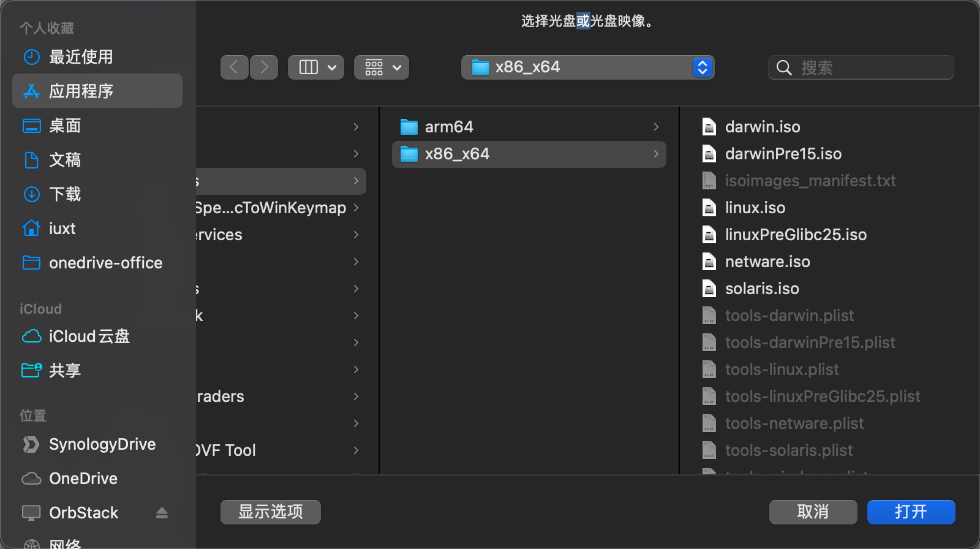Image resolution: width=980 pixels, height=549 pixels.
Task: Select OrbStack location in sidebar
Action: point(97,513)
